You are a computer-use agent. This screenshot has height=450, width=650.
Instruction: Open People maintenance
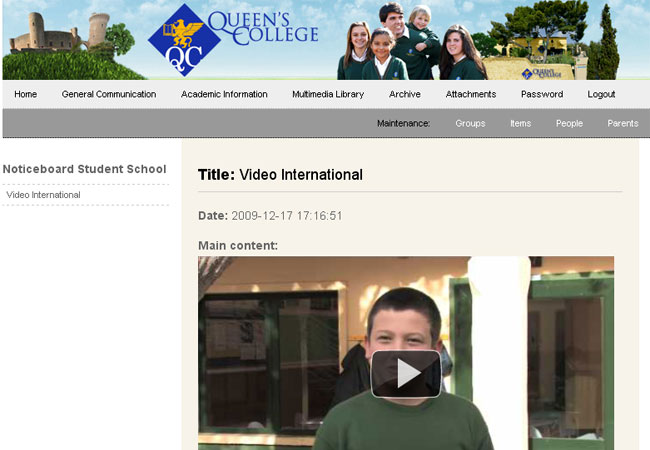coord(569,123)
